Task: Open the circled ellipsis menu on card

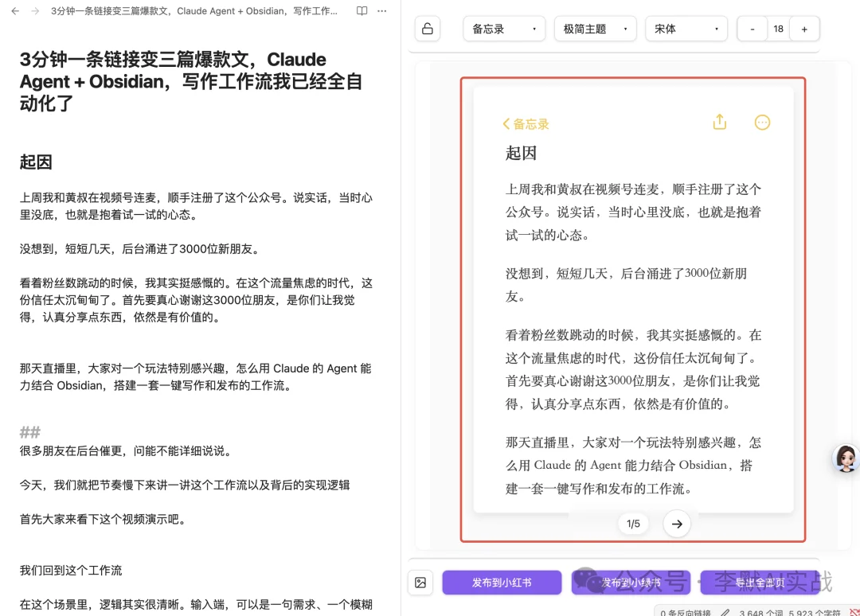Action: pyautogui.click(x=762, y=123)
